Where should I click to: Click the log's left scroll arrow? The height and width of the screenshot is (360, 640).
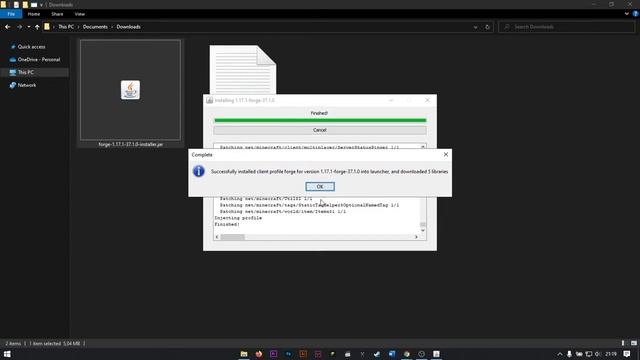point(217,237)
